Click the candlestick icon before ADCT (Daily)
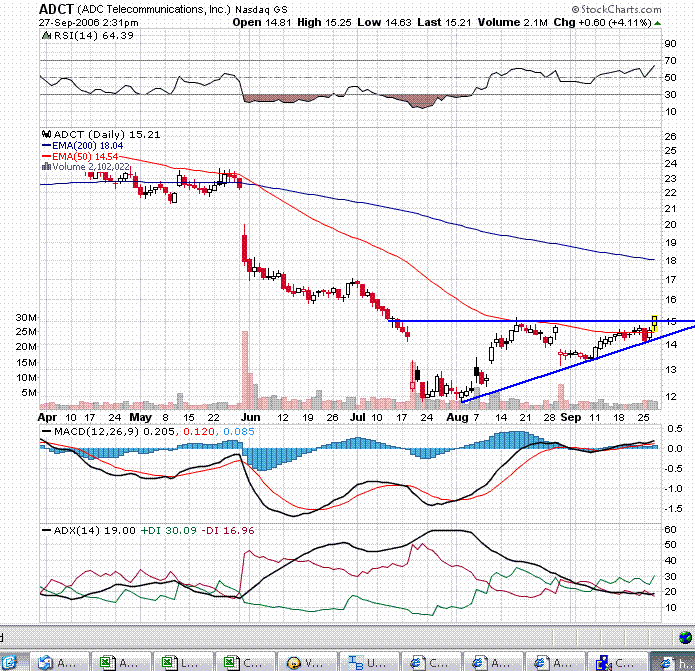695x671 pixels. (46, 134)
